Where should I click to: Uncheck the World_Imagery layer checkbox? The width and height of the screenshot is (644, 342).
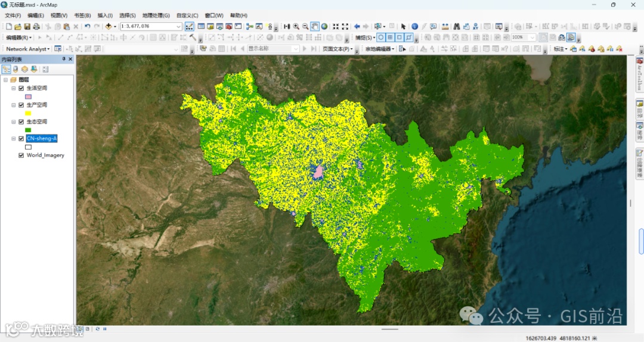(21, 155)
